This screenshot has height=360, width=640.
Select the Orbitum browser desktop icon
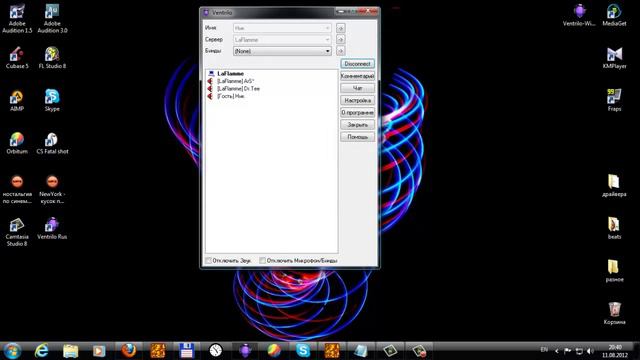(x=17, y=143)
